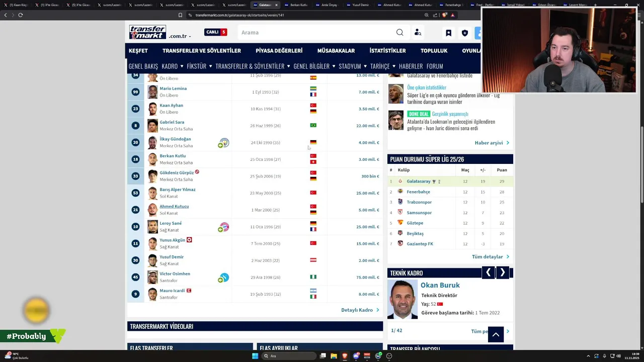This screenshot has height=362, width=644.
Task: Click the Fenerbahçe crest in standings
Action: (x=400, y=192)
